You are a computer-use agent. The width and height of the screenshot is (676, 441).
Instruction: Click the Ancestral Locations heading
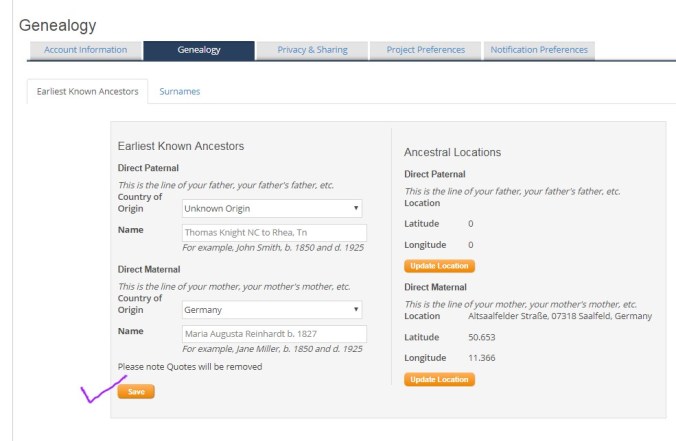[452, 152]
